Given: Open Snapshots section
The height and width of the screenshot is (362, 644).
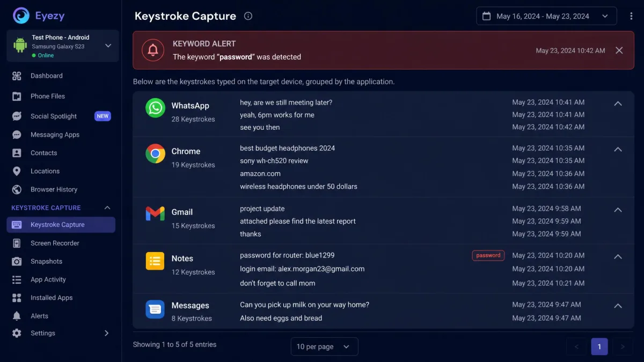Looking at the screenshot, I should click(x=46, y=261).
